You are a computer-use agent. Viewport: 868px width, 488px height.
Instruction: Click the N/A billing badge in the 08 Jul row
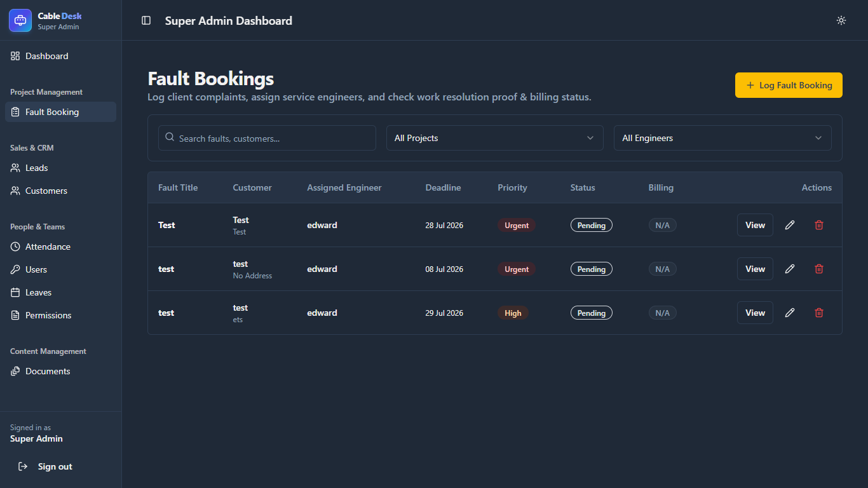coord(663,269)
